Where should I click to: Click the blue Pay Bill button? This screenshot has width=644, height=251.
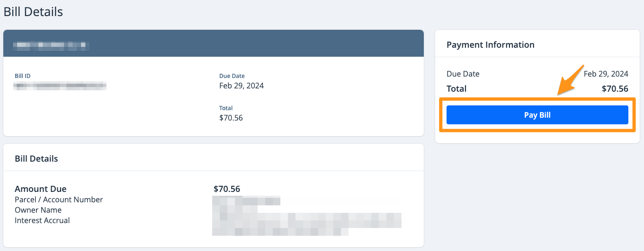coord(537,115)
